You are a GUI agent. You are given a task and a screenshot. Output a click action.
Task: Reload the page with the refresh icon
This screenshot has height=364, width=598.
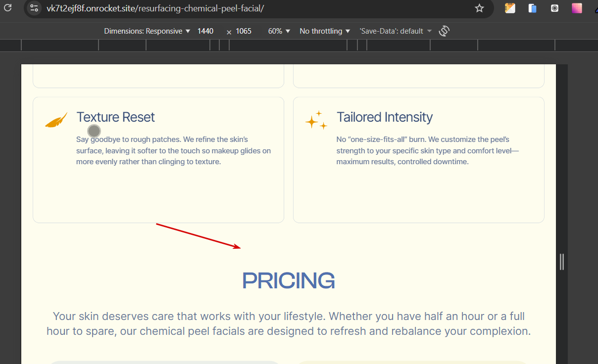point(8,8)
